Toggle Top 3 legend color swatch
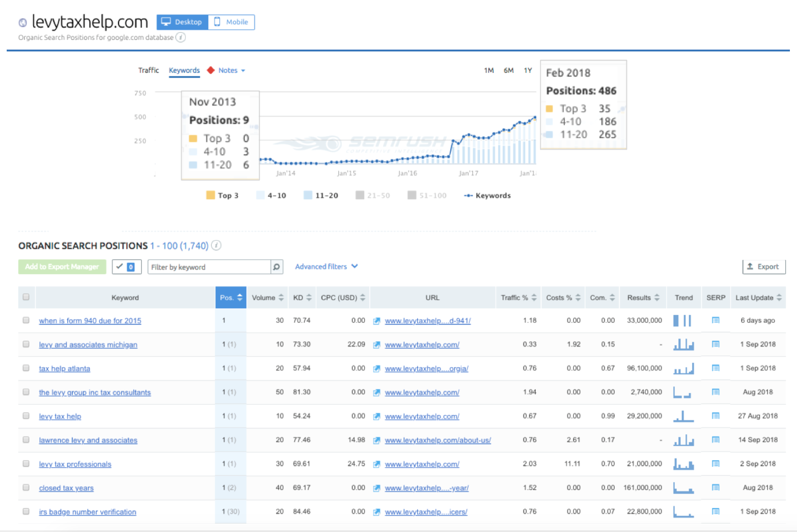The height and width of the screenshot is (532, 797). click(x=211, y=195)
